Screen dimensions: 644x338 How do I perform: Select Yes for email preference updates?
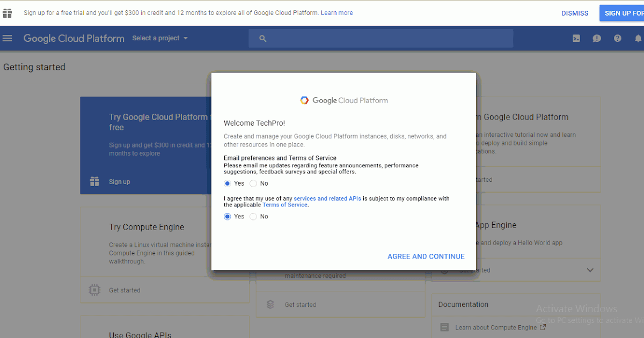pos(227,183)
